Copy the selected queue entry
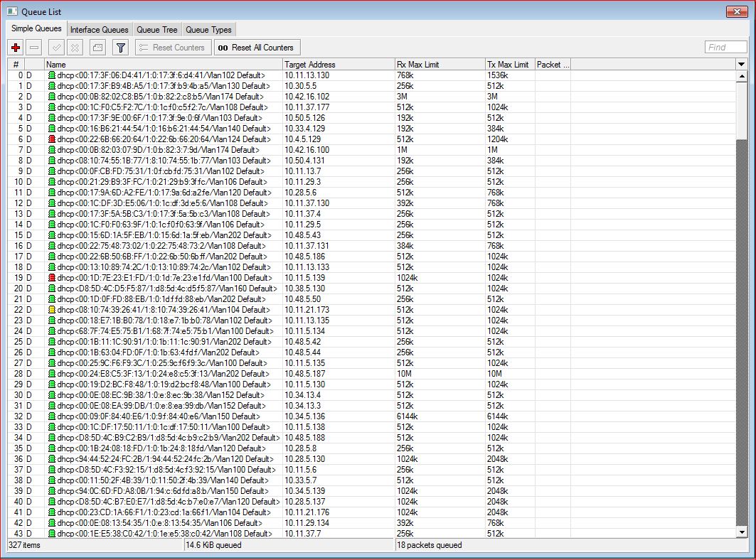 [96, 48]
